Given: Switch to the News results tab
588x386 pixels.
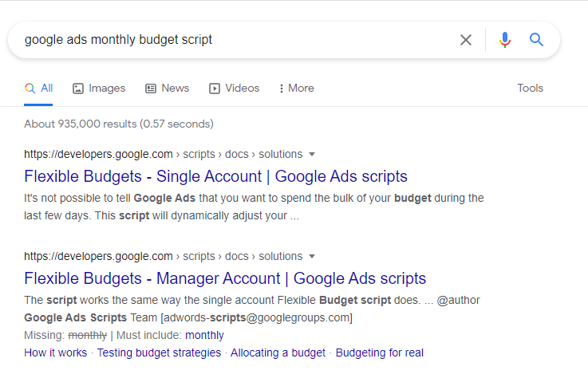Looking at the screenshot, I should 168,89.
